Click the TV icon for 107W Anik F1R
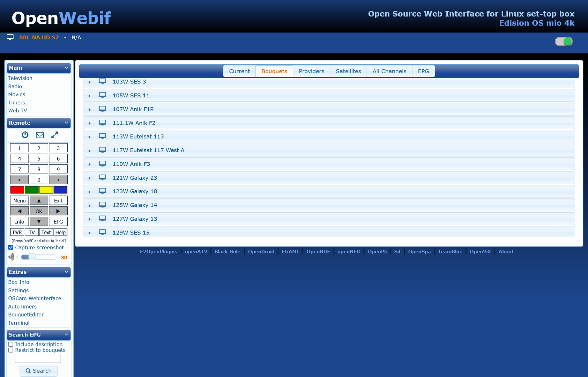The image size is (588, 377). 103,109
